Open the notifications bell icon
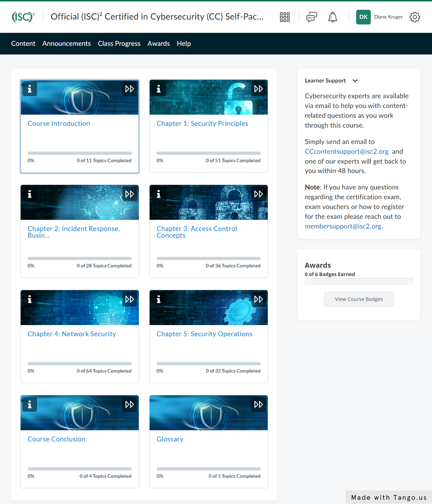 tap(333, 17)
